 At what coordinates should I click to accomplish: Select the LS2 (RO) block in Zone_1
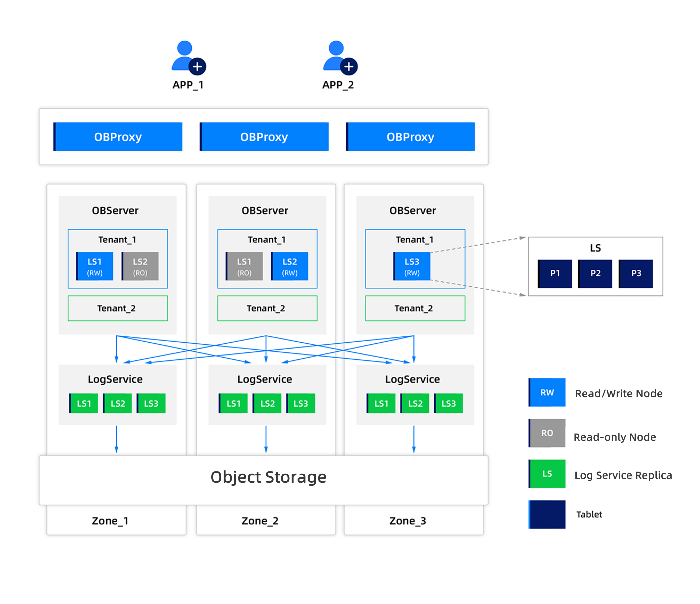coord(141,266)
